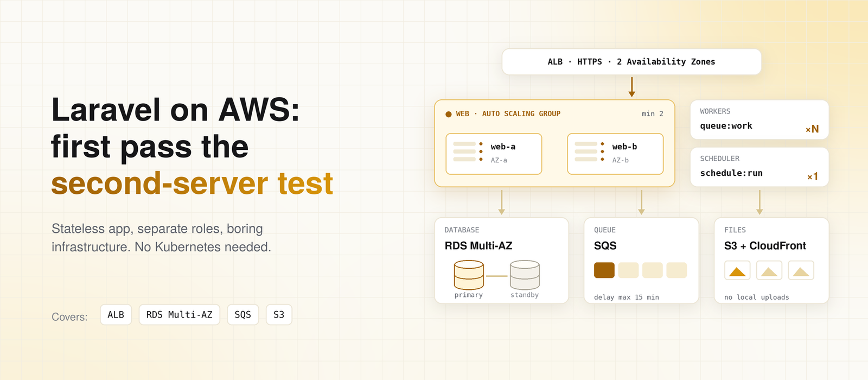The width and height of the screenshot is (868, 380).
Task: Click the standby database cylinder icon
Action: (525, 275)
